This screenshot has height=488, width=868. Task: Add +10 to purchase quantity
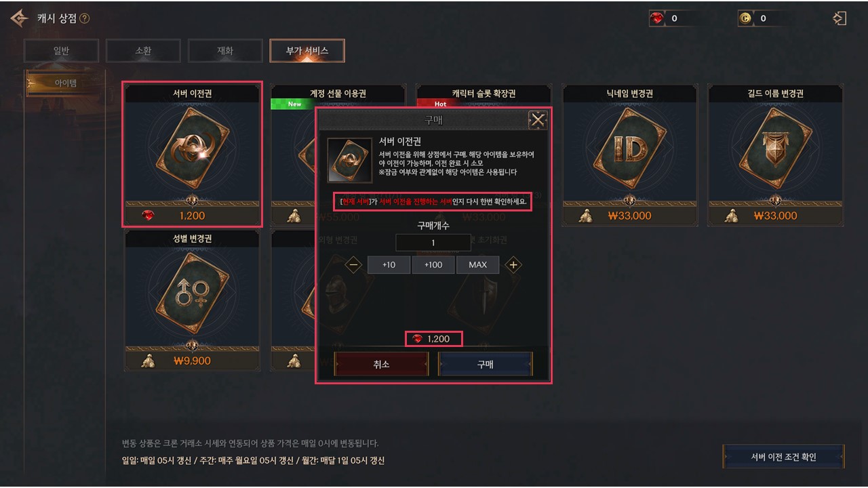pos(389,265)
